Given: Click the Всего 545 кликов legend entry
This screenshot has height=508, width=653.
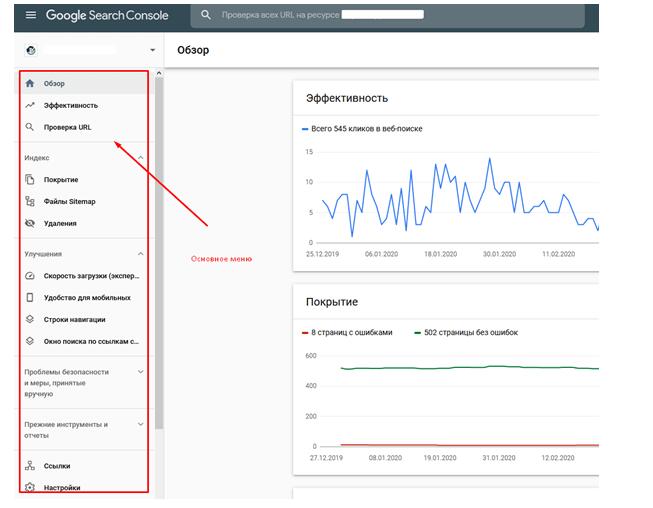Looking at the screenshot, I should pos(362,129).
